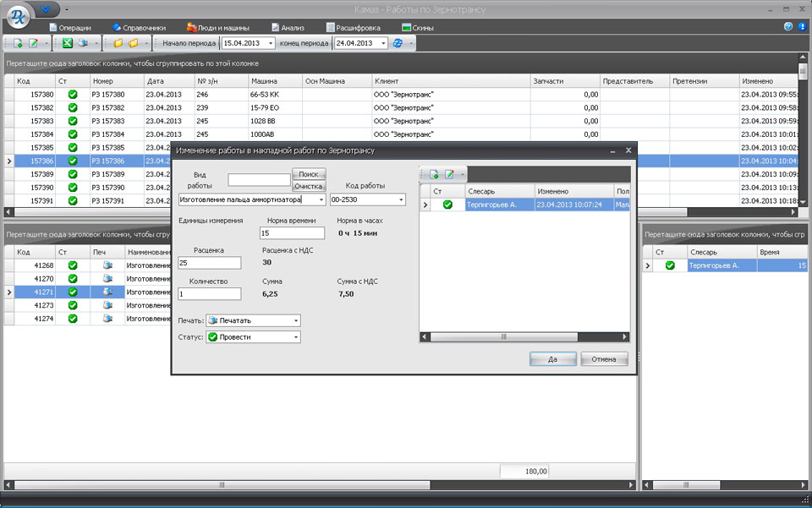812x508 pixels.
Task: Click printer icon in row 41268
Action: tap(107, 265)
